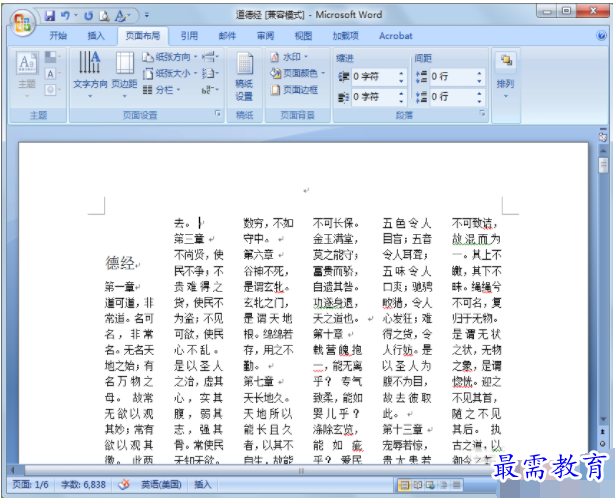Switch to web layout view
The image size is (615, 498).
tap(430, 485)
